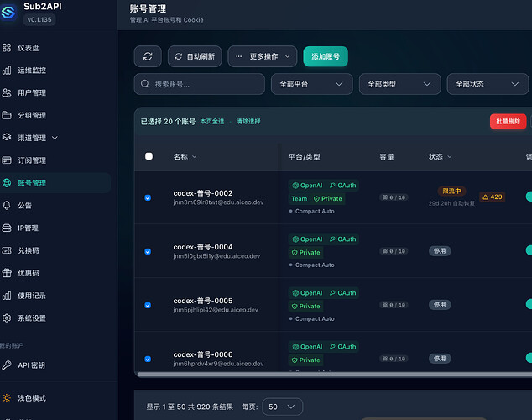The width and height of the screenshot is (532, 420).
Task: Click the IP管理 server icon
Action: coord(7,228)
